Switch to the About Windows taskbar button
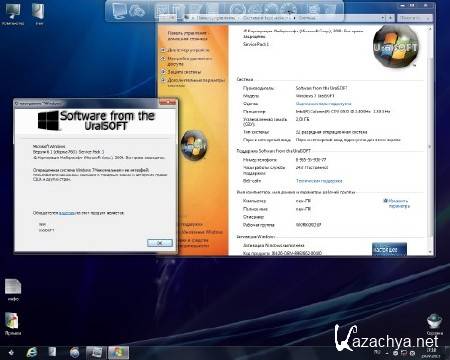The height and width of the screenshot is (360, 450). click(118, 353)
